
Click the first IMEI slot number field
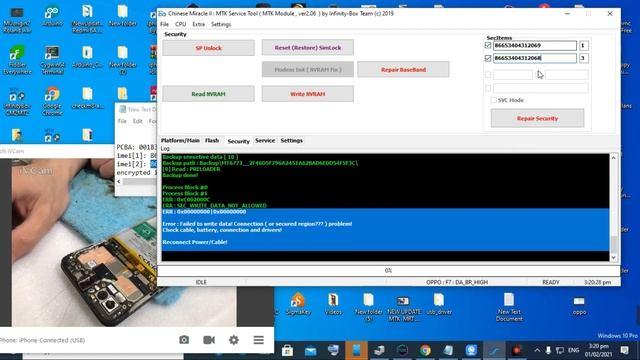(x=583, y=45)
